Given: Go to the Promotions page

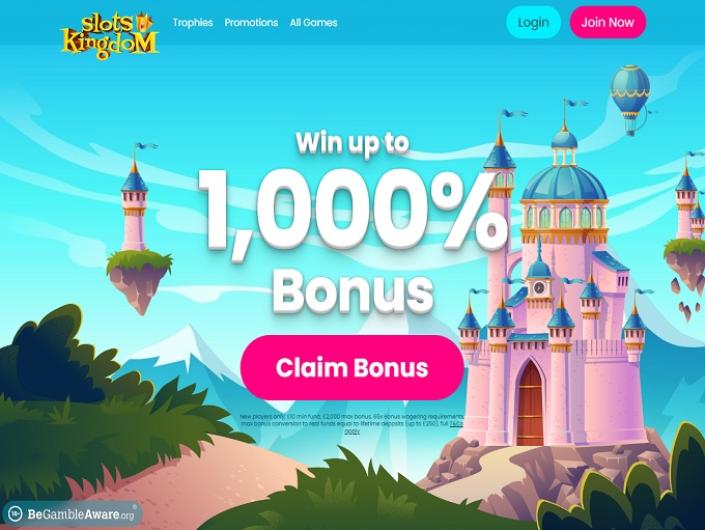Looking at the screenshot, I should [251, 22].
